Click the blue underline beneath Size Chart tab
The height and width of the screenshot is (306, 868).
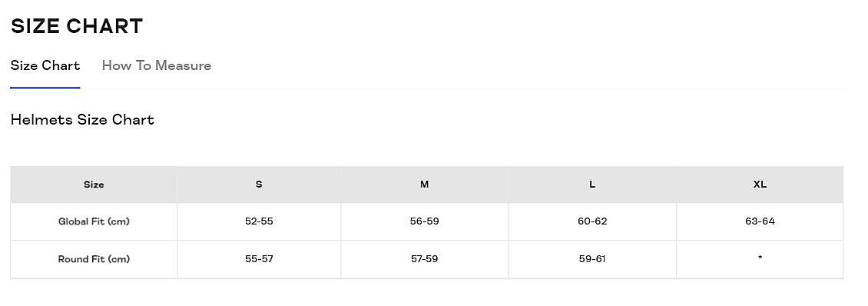[x=45, y=88]
